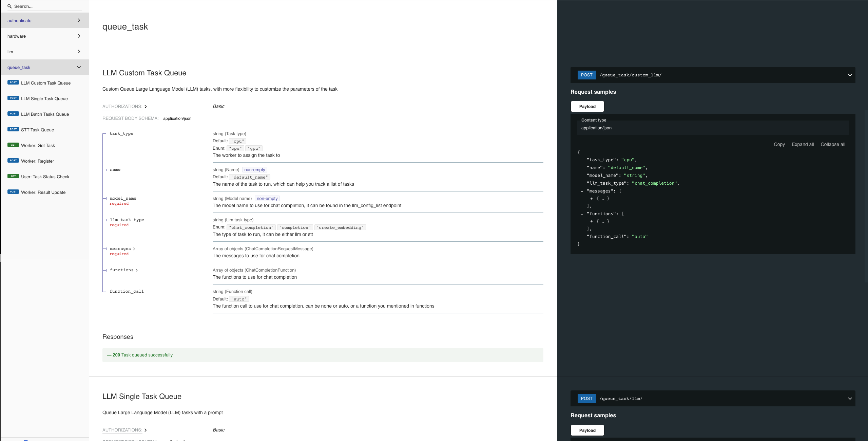Expand the hardware sidebar section
Image resolution: width=868 pixels, height=441 pixels.
[79, 36]
